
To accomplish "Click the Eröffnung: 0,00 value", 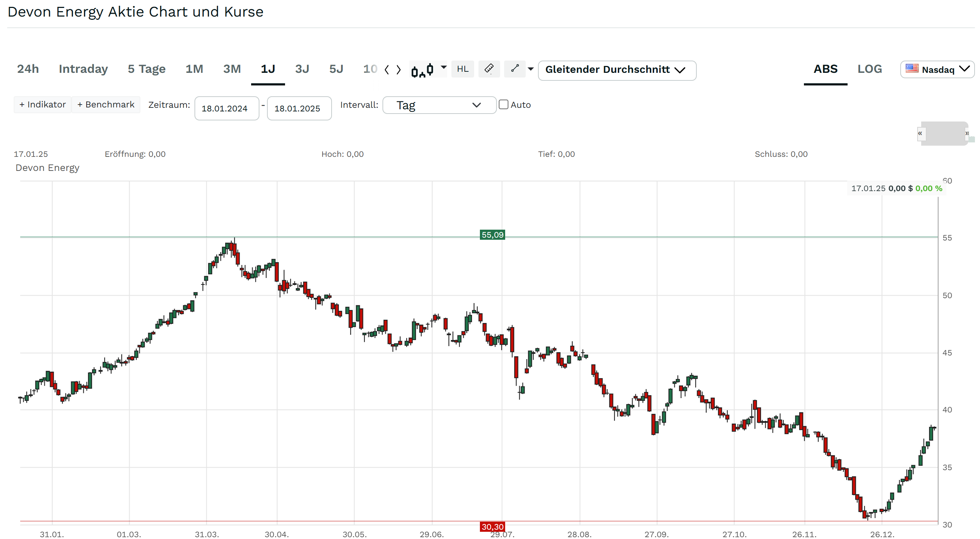I will [135, 154].
